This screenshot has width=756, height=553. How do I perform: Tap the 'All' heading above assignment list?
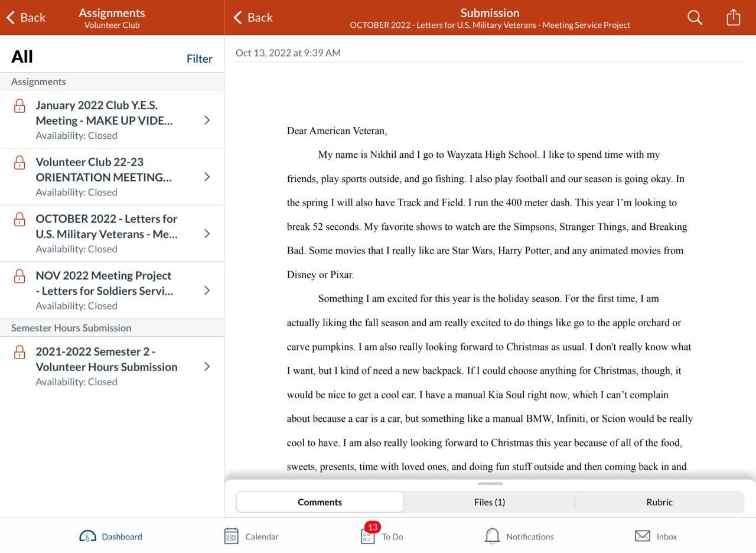click(x=22, y=57)
